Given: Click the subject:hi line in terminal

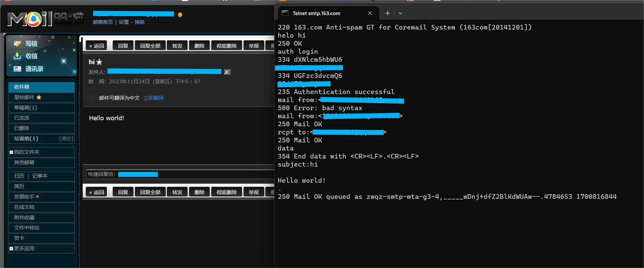Looking at the screenshot, I should [x=298, y=165].
